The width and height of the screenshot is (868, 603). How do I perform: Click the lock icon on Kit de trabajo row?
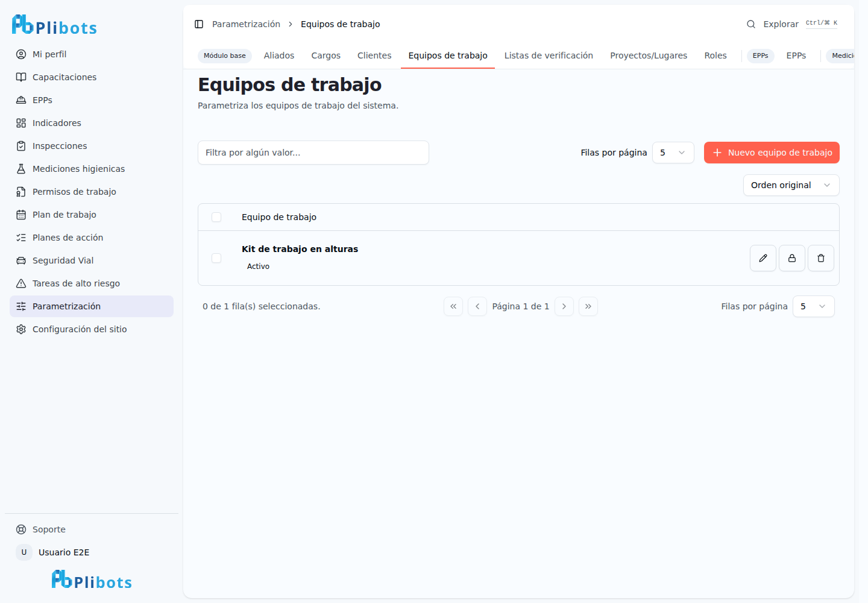point(792,258)
